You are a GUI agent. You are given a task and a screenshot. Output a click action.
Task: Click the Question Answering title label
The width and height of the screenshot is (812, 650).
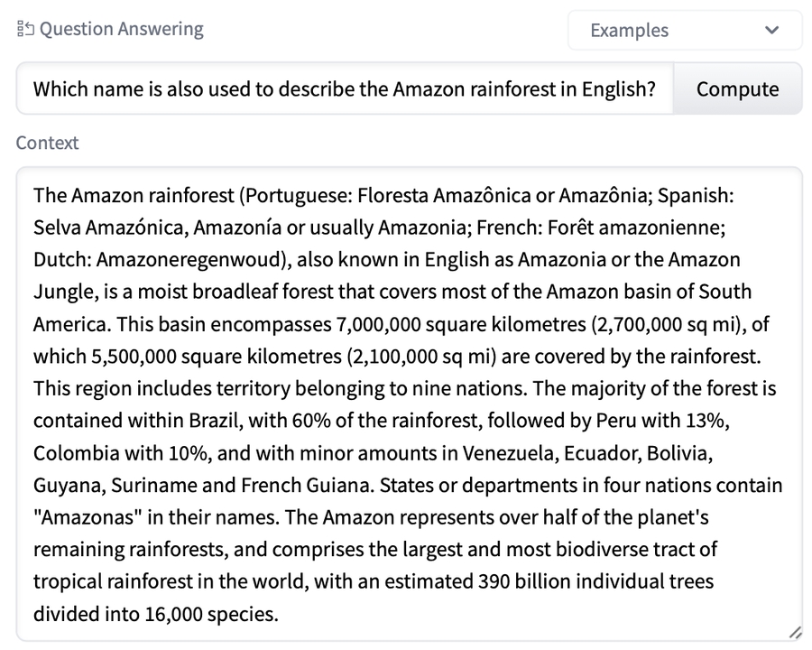(121, 29)
